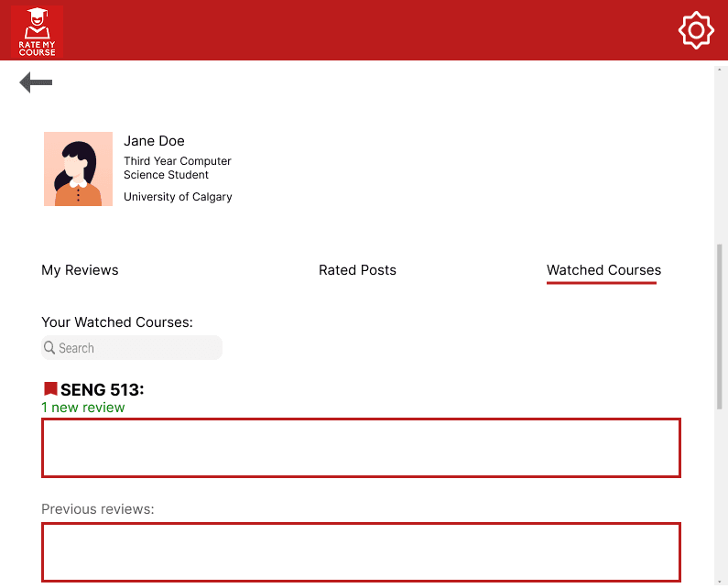
Task: Open the new review box under SENG 513
Action: 361,448
